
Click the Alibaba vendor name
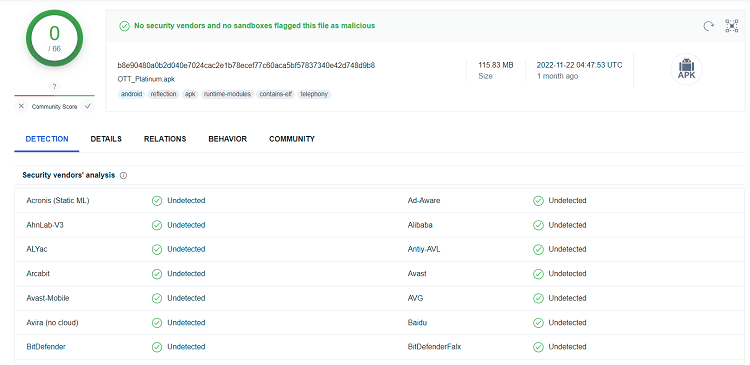pyautogui.click(x=420, y=225)
